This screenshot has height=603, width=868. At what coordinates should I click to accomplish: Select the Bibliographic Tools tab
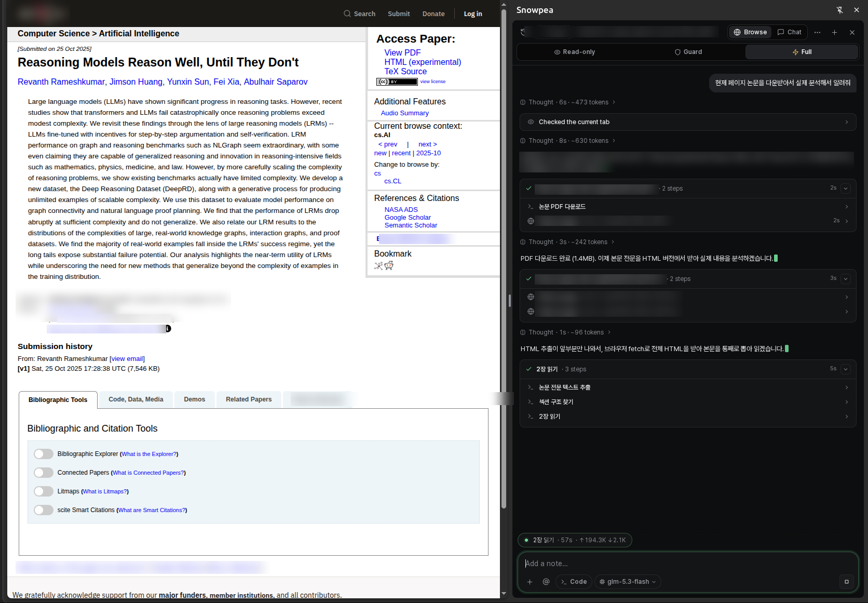[58, 400]
